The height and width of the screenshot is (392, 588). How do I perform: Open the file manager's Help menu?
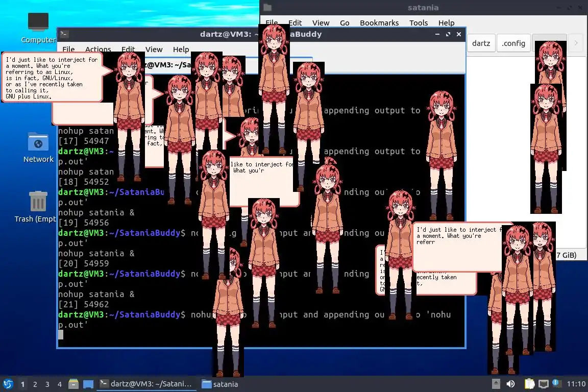[446, 22]
